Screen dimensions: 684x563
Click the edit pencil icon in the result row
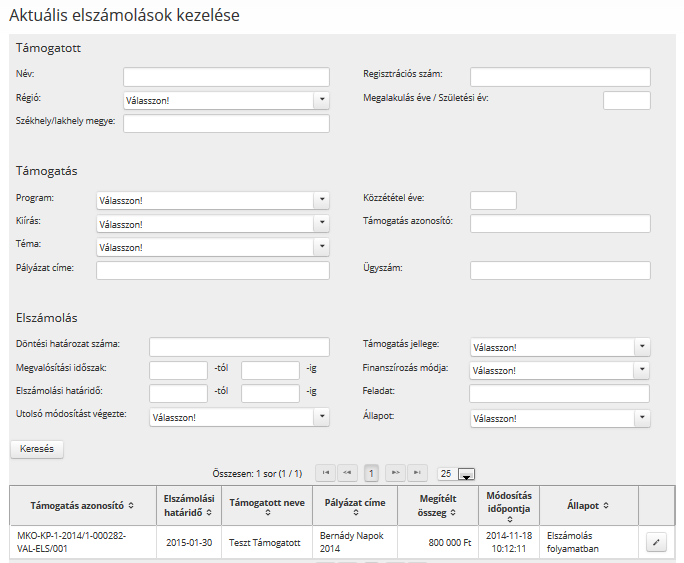(656, 543)
